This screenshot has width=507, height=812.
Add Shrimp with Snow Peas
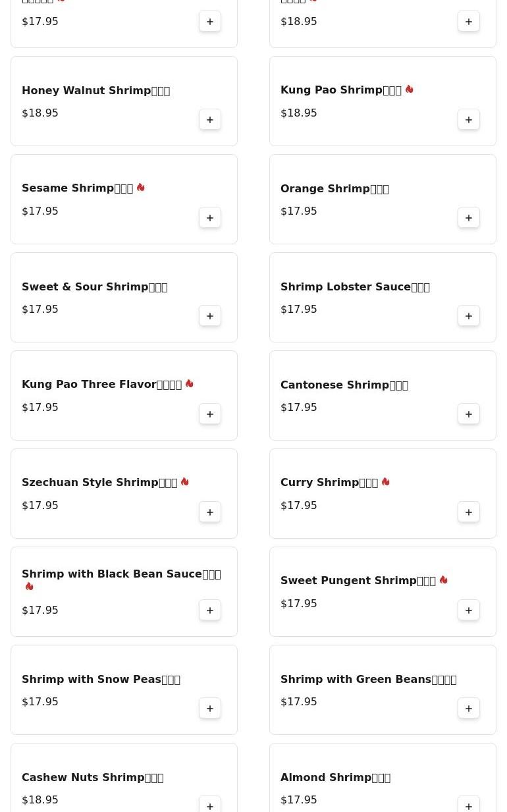(210, 709)
